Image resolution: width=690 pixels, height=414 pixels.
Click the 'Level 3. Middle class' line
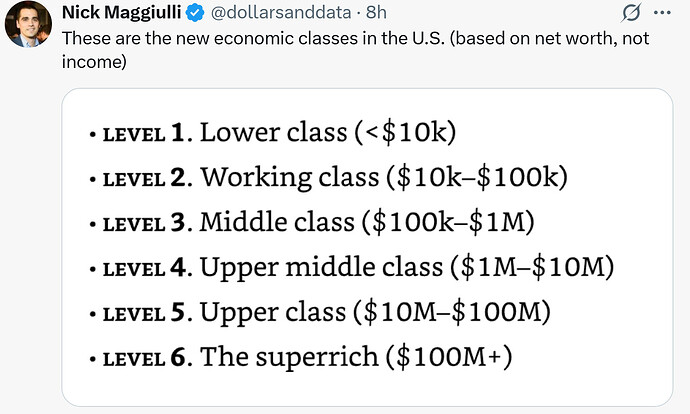312,222
